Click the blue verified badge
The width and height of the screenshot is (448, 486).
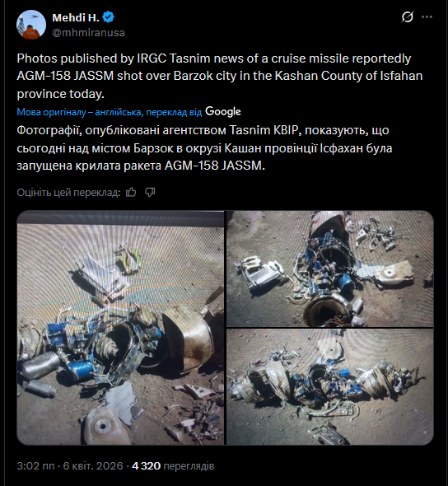click(x=108, y=17)
